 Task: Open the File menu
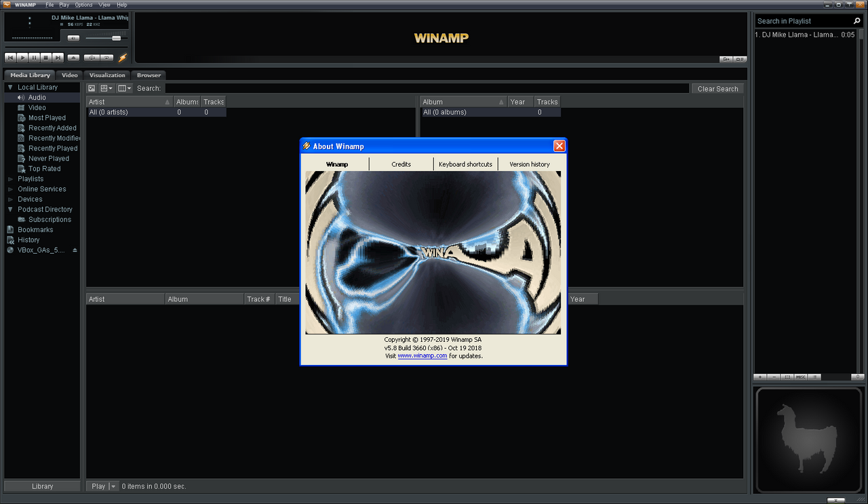[50, 5]
